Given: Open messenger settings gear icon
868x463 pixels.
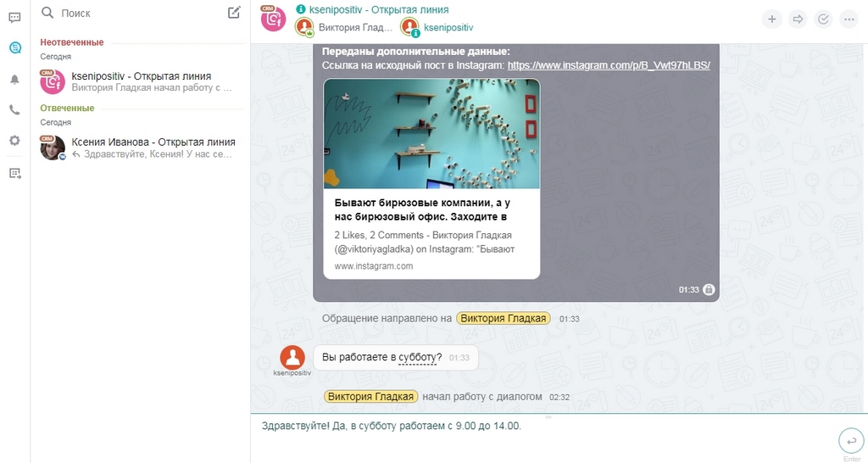Looking at the screenshot, I should pyautogui.click(x=15, y=141).
